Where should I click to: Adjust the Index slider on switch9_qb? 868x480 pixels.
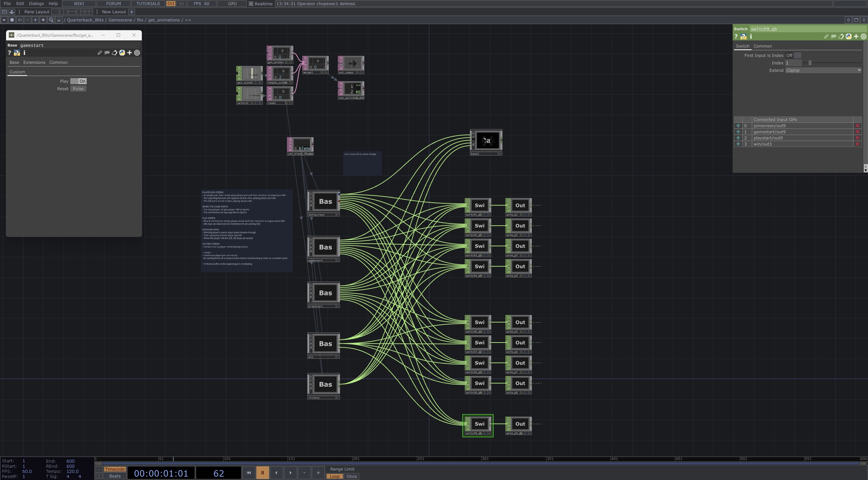click(810, 63)
